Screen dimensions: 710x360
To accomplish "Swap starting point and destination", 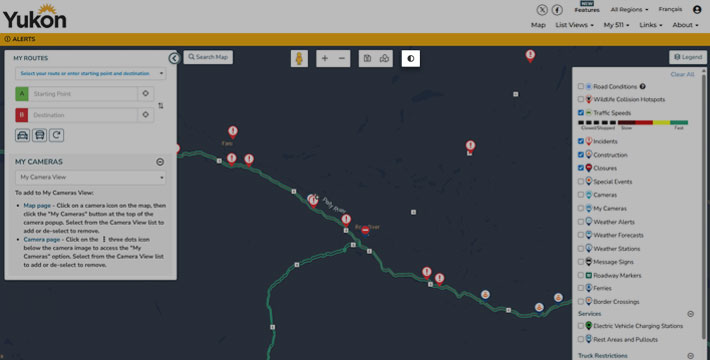I will click(161, 106).
